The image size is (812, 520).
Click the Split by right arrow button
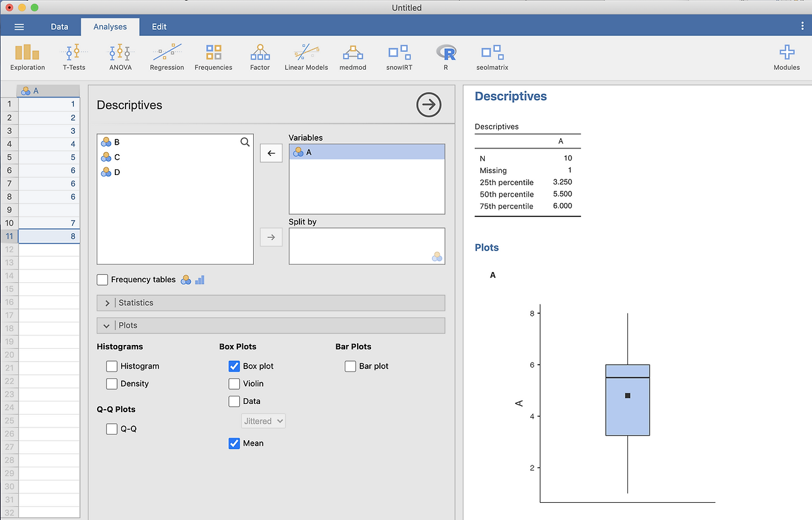pos(272,237)
